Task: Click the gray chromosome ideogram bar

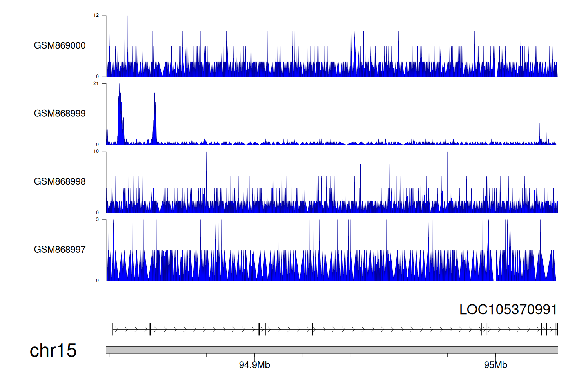Action: click(x=332, y=350)
